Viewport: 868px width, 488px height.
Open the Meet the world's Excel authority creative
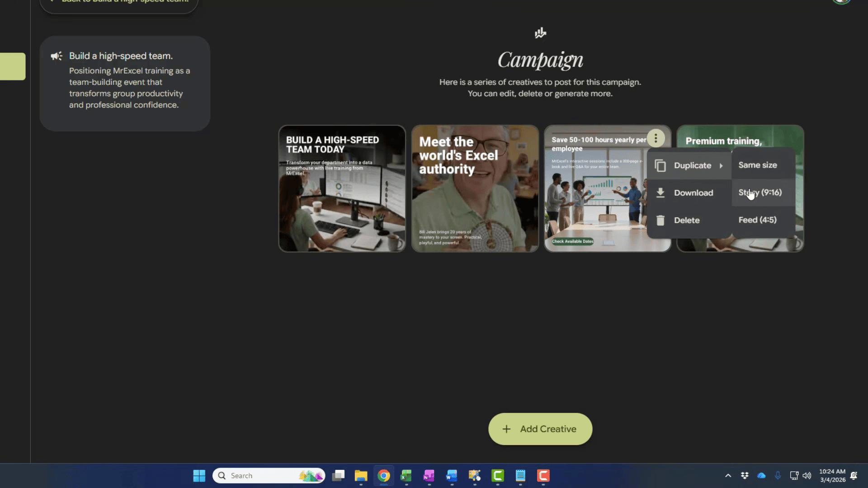(475, 188)
